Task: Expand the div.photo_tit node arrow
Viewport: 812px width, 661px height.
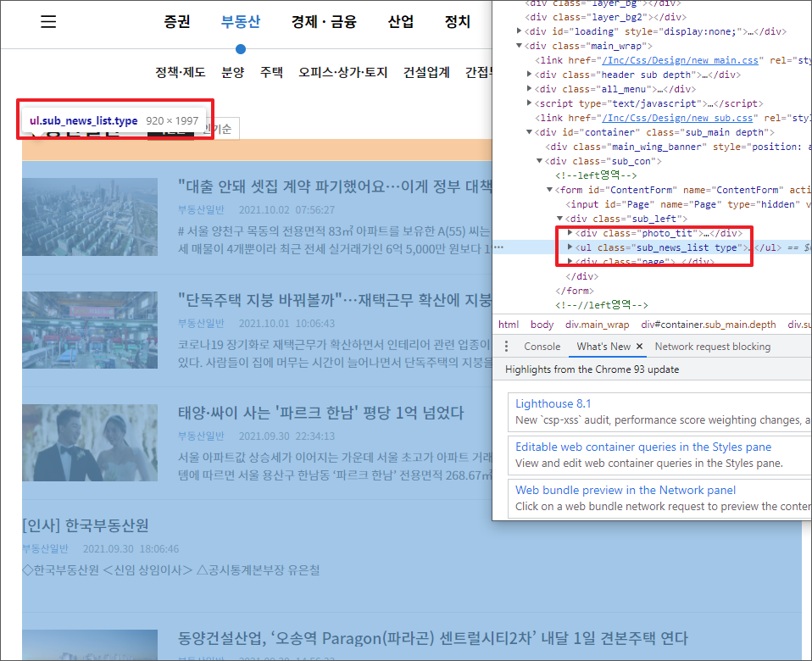Action: [x=570, y=233]
